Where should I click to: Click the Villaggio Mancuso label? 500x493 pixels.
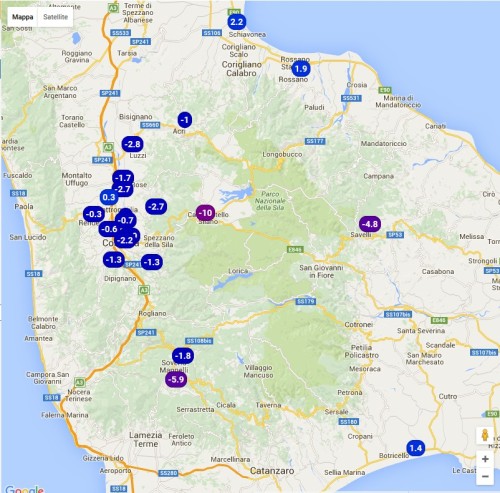258,371
